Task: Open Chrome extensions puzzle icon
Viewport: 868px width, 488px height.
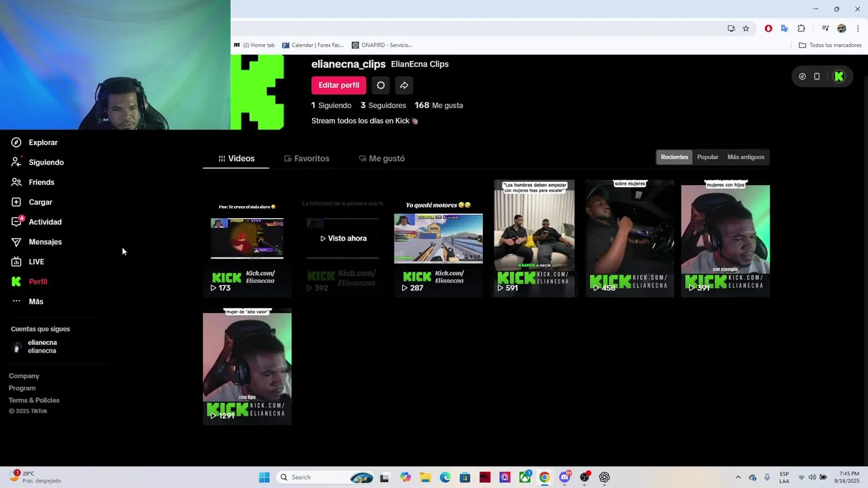Action: [802, 28]
